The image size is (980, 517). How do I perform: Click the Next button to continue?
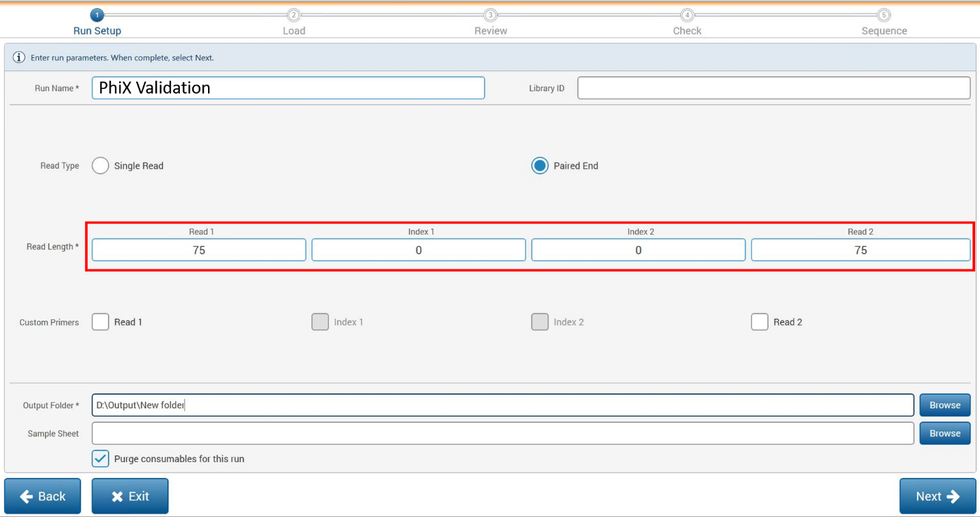(x=937, y=496)
